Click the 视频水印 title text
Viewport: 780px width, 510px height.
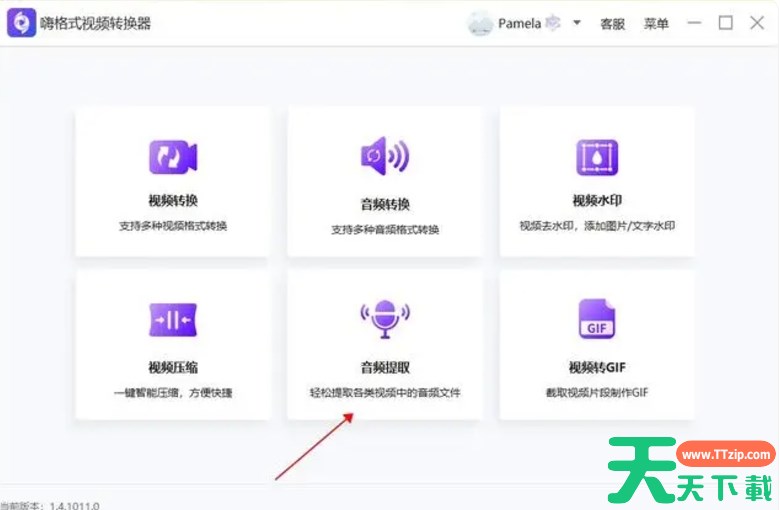597,201
